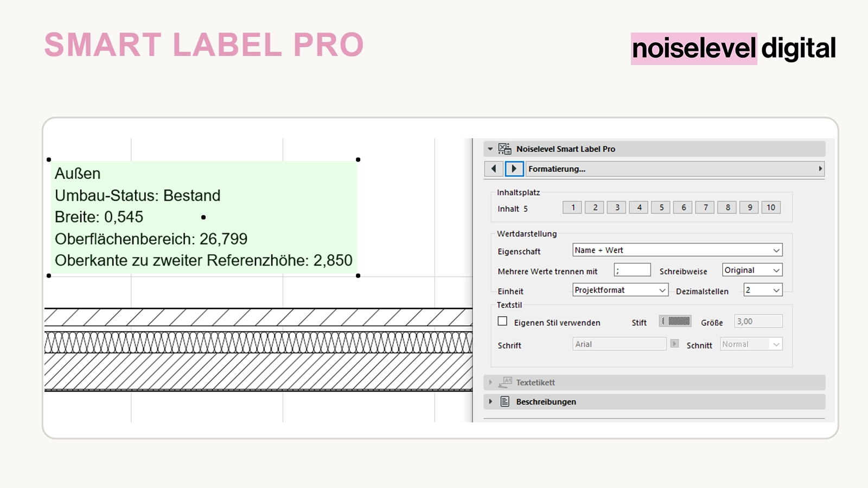Open font list arrow beside Arial
This screenshot has width=868, height=488.
point(674,344)
